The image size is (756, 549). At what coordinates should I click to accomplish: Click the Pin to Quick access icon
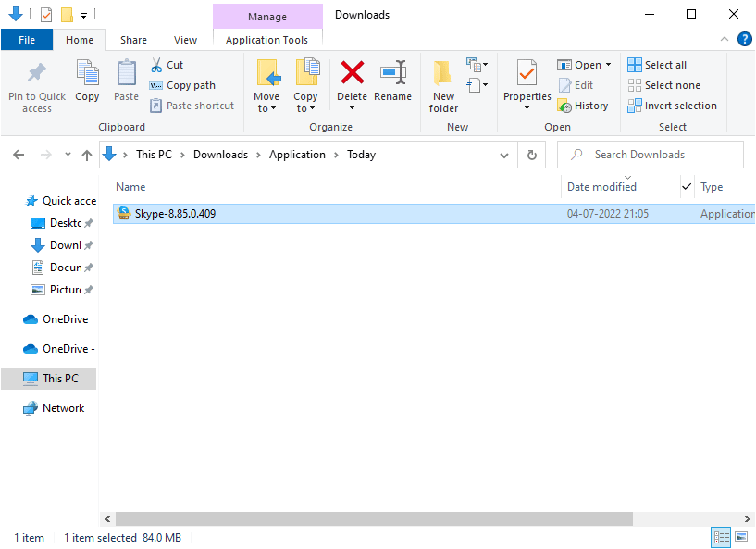click(37, 74)
